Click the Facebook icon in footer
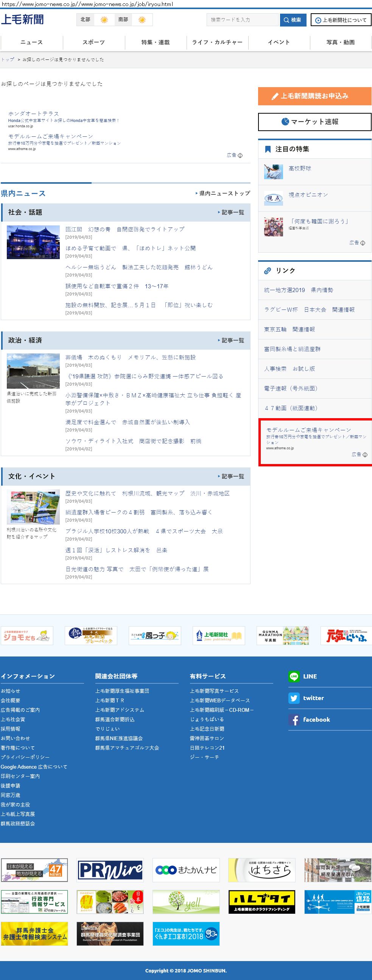Image resolution: width=372 pixels, height=980 pixels. 294,719
